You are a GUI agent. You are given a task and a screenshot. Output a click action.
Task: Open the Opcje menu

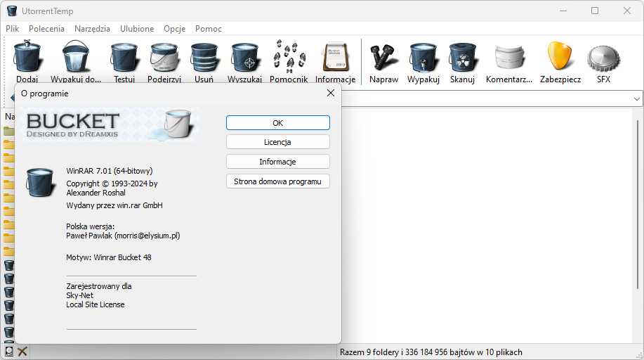pyautogui.click(x=175, y=28)
